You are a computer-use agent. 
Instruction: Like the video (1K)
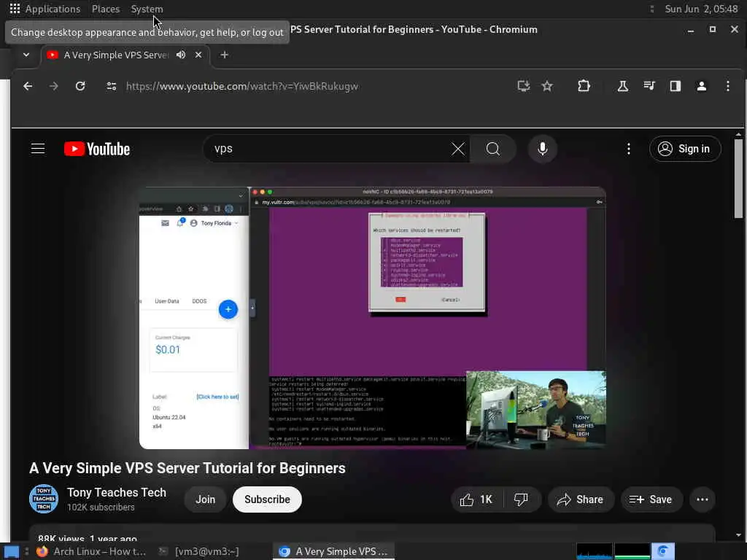(x=476, y=499)
